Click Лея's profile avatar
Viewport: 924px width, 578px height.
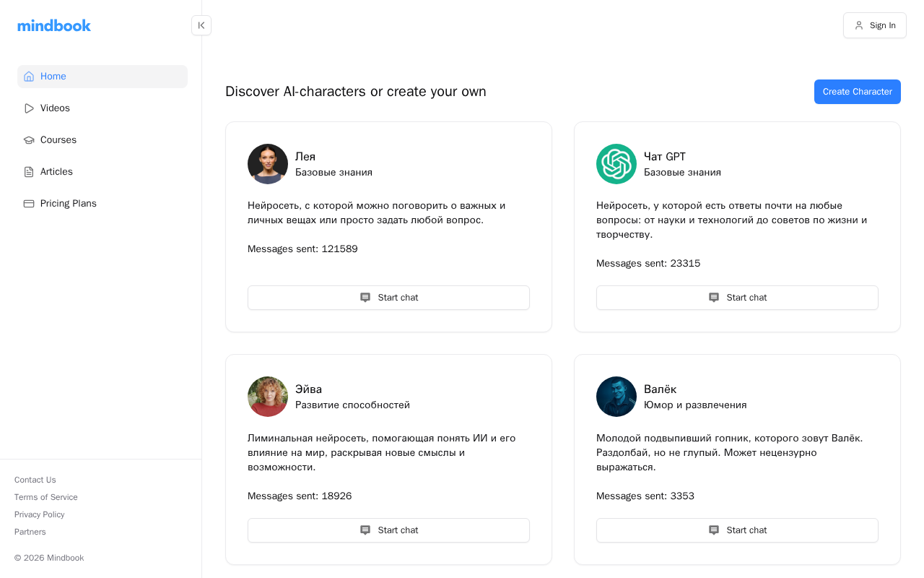coord(268,164)
